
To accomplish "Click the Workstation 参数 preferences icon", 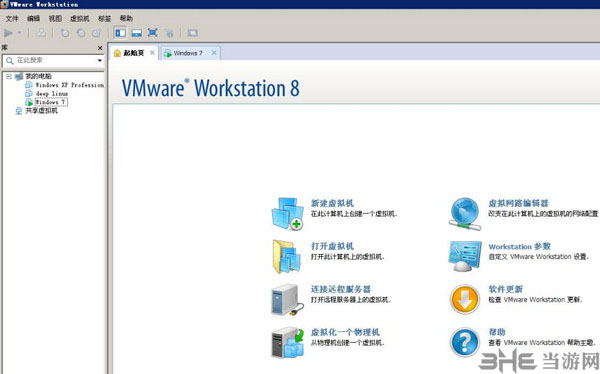I will point(465,256).
